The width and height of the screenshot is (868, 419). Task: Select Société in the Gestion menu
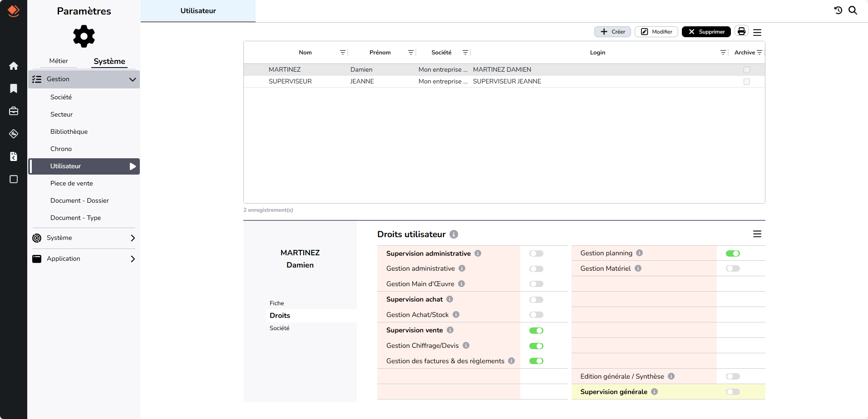click(61, 97)
